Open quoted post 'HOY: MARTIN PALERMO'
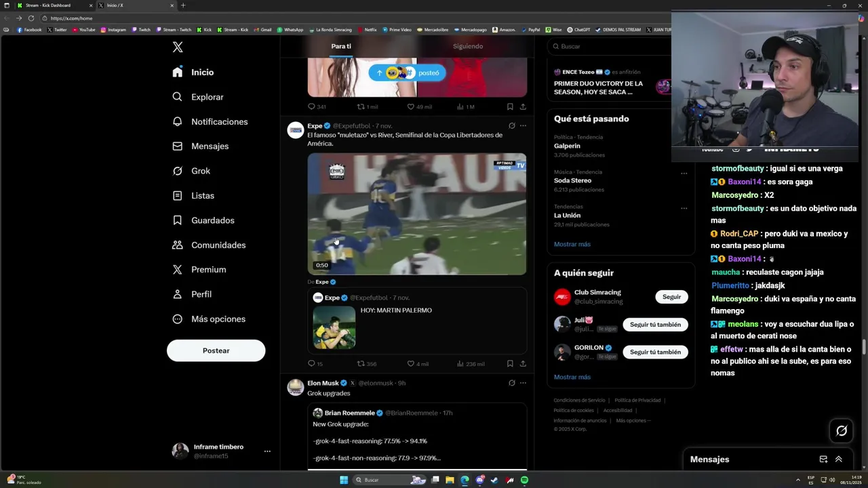The height and width of the screenshot is (488, 868). [x=417, y=320]
